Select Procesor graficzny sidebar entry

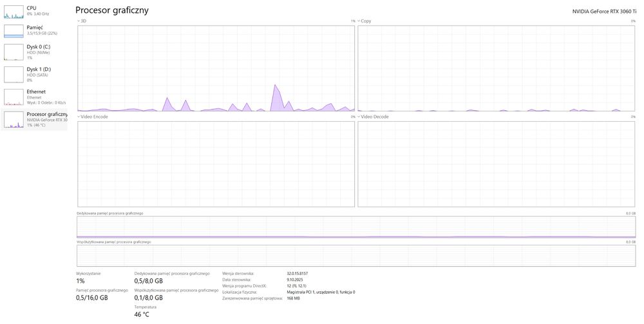coord(33,120)
